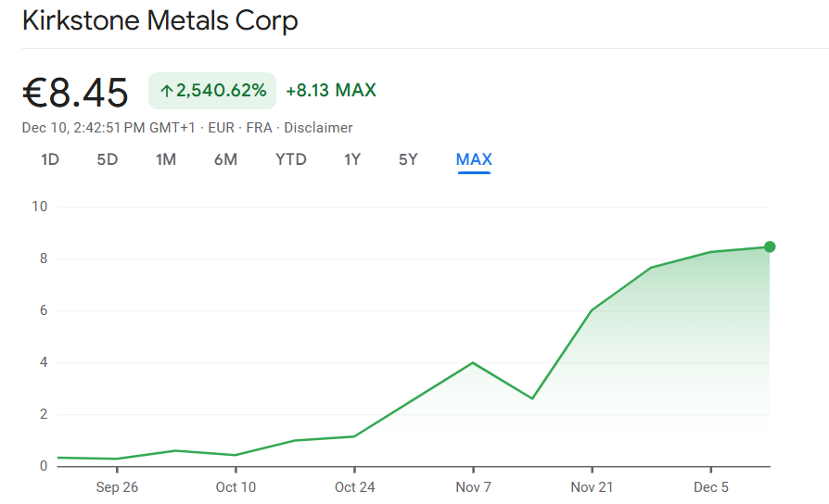Viewport: 829px width, 504px height.
Task: Click the €8.45 current price
Action: [x=75, y=92]
